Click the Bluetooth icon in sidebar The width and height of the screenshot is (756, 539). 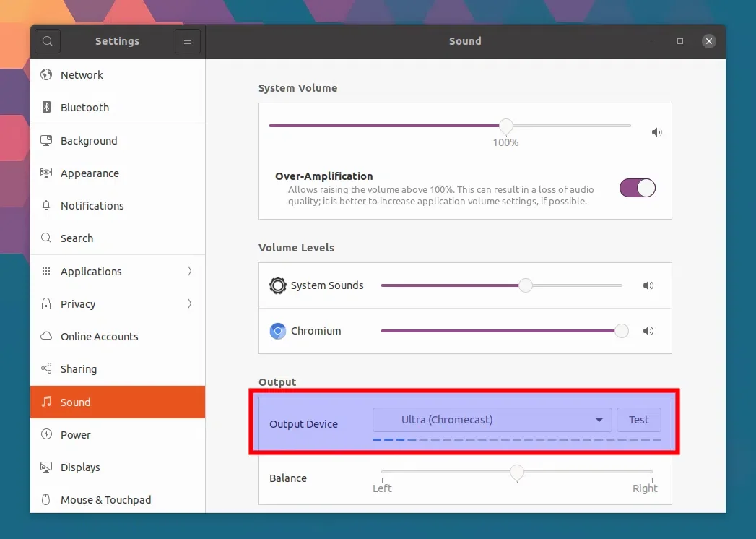pyautogui.click(x=46, y=107)
